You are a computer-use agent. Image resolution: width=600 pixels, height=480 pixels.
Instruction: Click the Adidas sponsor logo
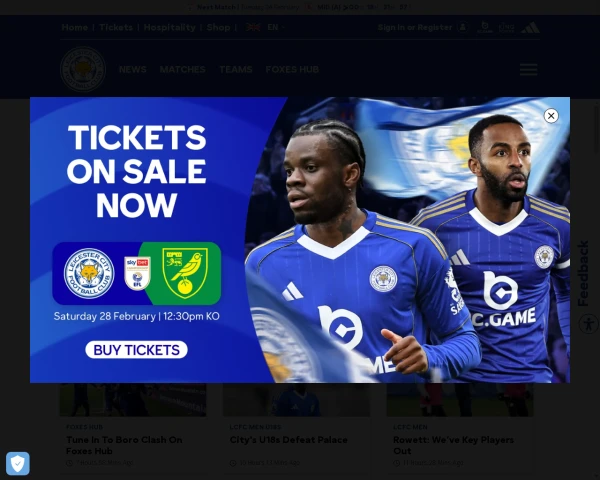point(530,28)
